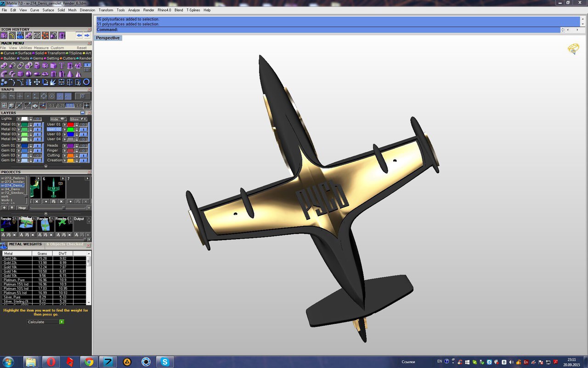Click the Mngr button in Projects

(x=22, y=208)
